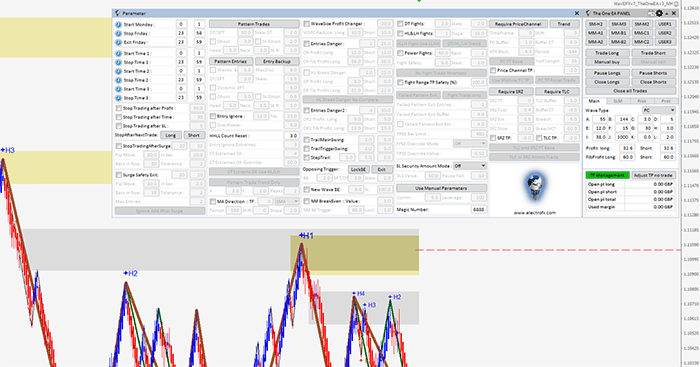Click Long for StopAfterNextTrade
The height and width of the screenshot is (367, 700).
tap(171, 135)
